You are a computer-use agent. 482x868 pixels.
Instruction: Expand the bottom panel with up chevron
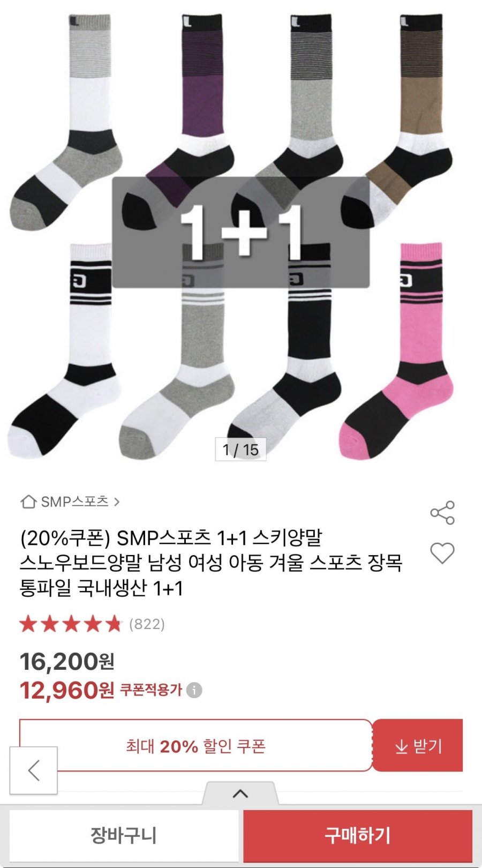[x=240, y=794]
